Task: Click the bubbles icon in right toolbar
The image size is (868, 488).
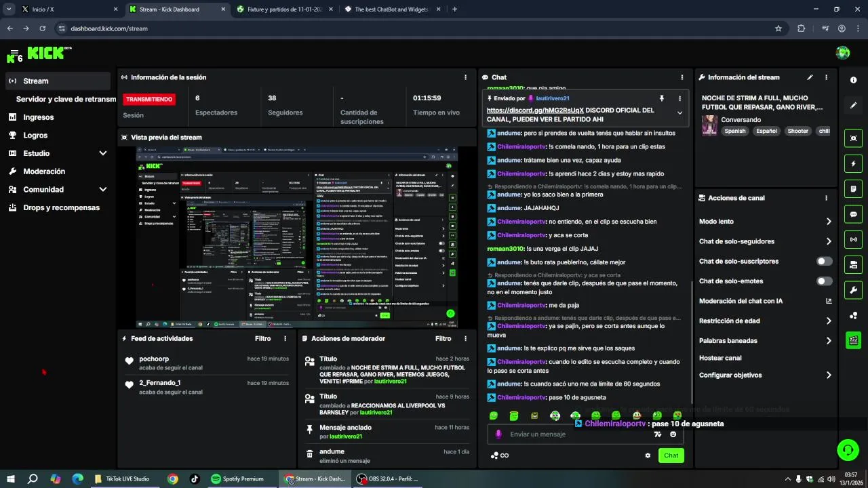Action: 853,315
